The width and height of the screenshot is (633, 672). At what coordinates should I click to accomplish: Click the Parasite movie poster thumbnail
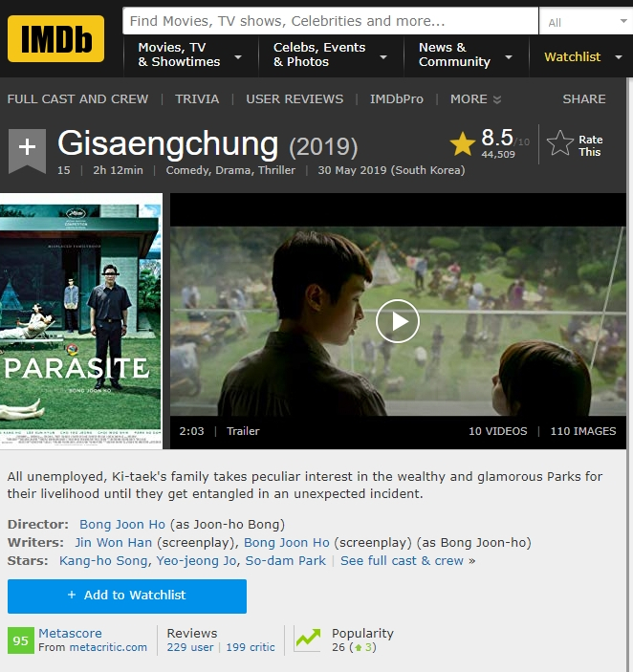[80, 321]
